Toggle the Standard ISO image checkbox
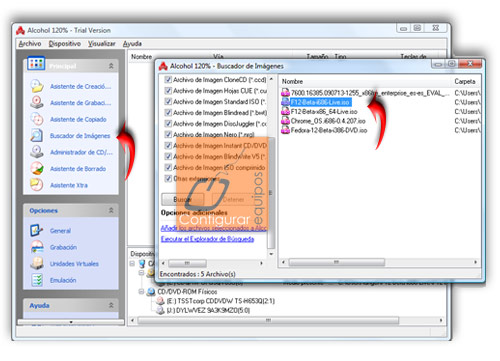The height and width of the screenshot is (361, 500). click(168, 102)
